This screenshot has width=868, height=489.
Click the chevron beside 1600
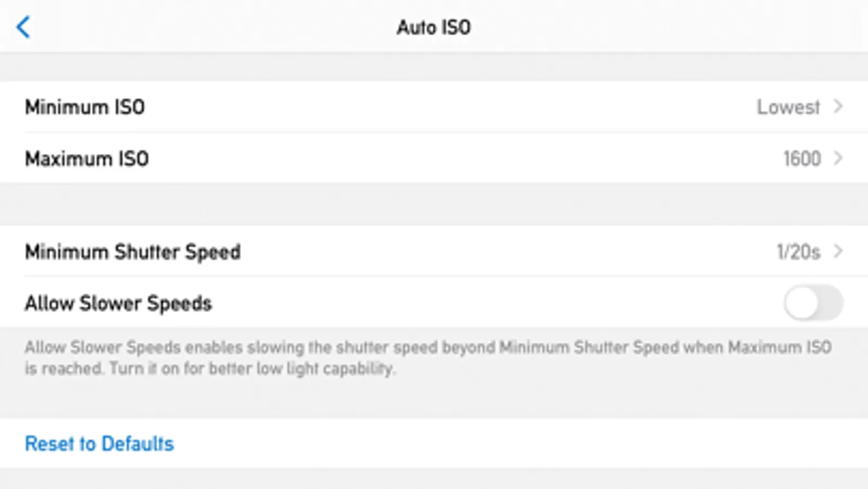click(838, 158)
